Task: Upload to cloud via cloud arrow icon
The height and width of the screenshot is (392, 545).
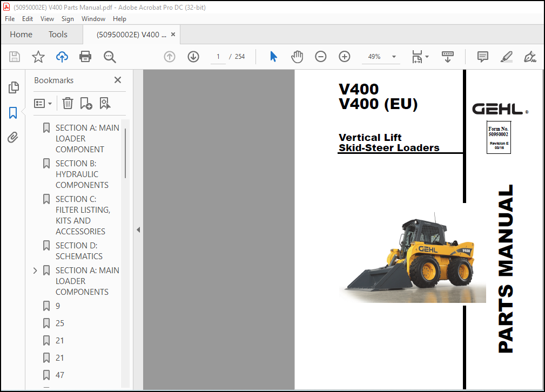Action: pyautogui.click(x=62, y=57)
